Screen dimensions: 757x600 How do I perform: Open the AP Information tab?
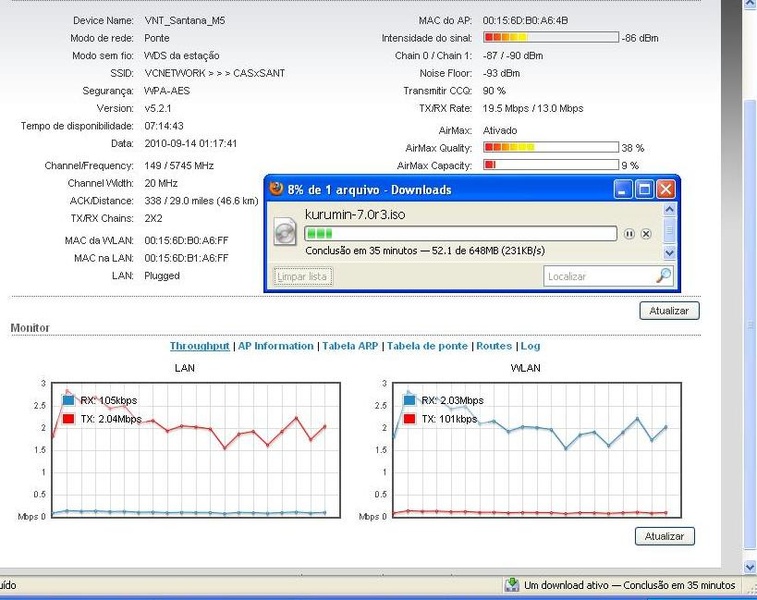[276, 346]
